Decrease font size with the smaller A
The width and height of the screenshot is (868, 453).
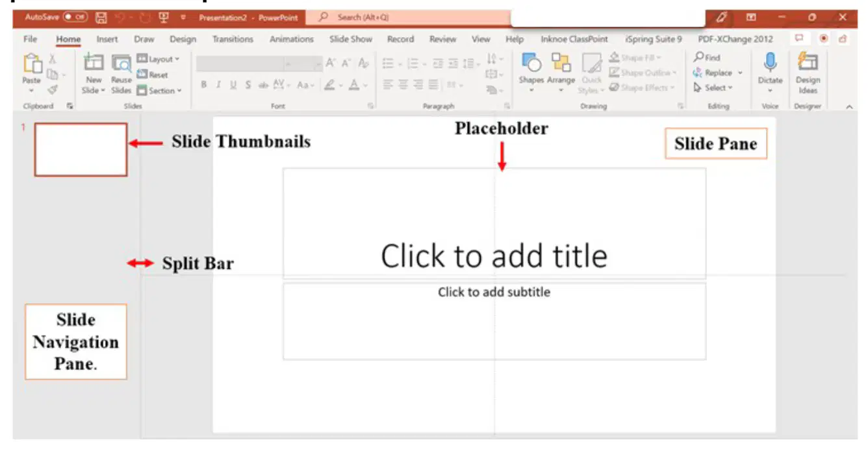346,64
